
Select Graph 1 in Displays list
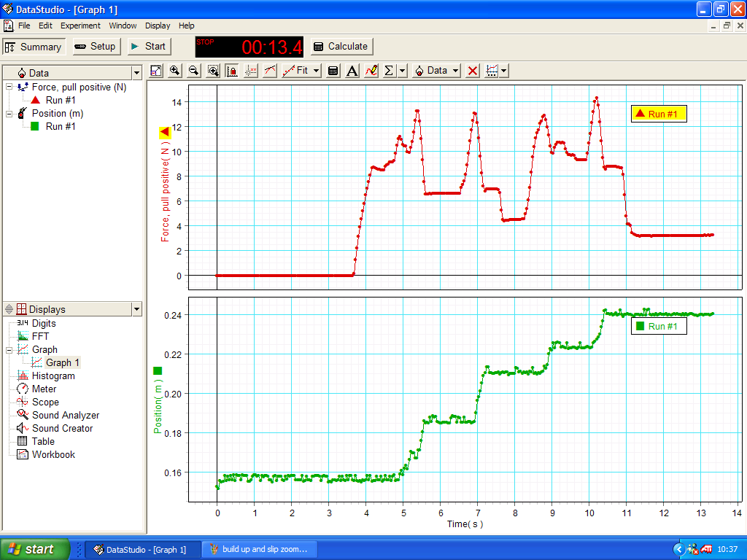[63, 363]
